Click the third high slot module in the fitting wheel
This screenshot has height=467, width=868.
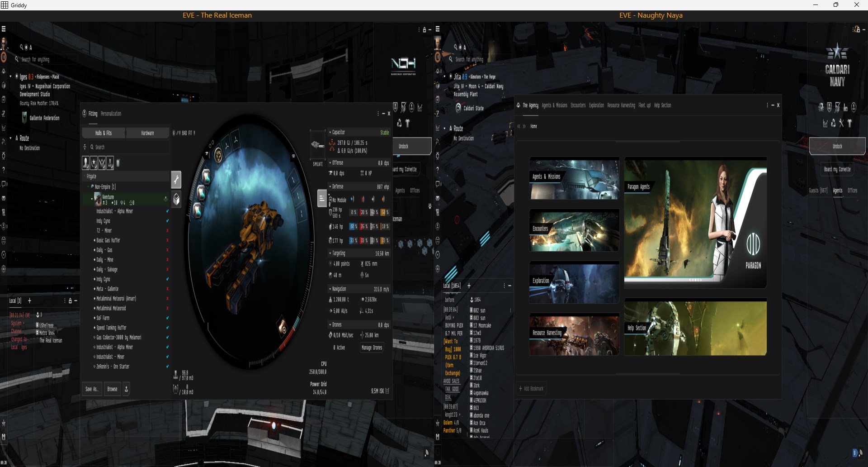[198, 210]
